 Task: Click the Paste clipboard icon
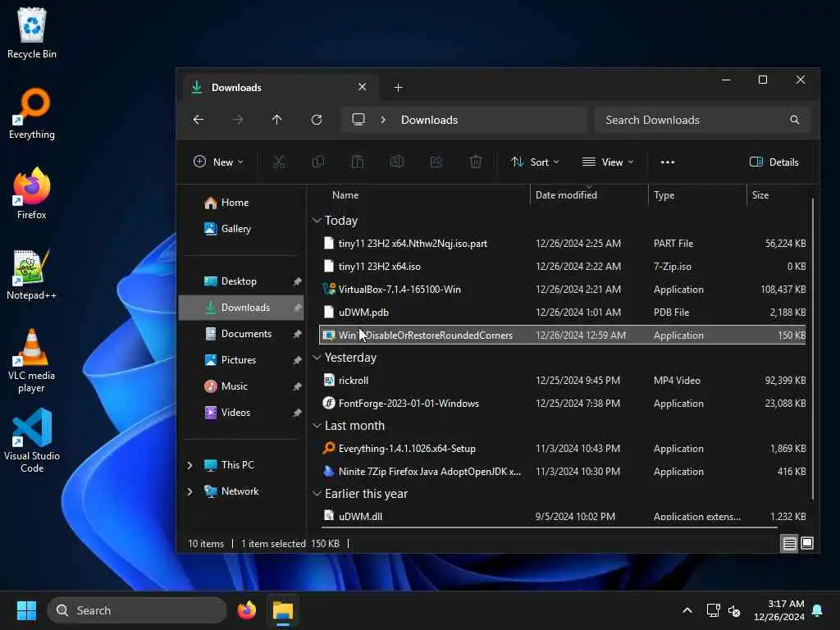pyautogui.click(x=358, y=162)
